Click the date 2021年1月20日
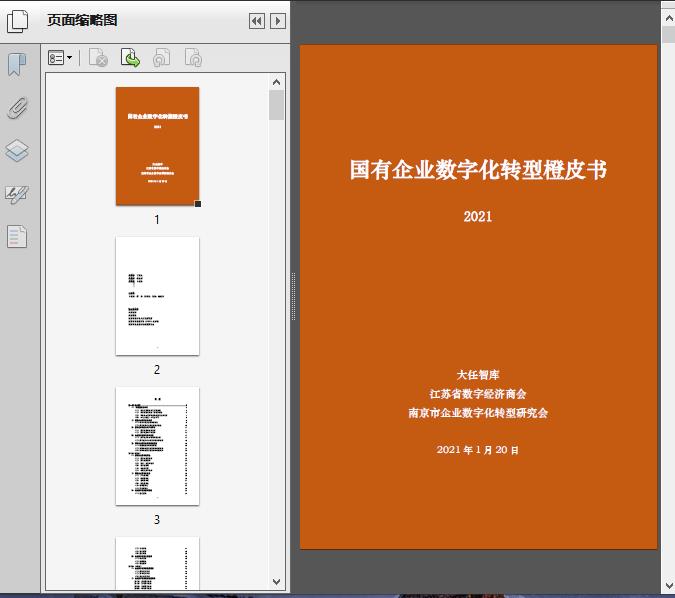The width and height of the screenshot is (675, 598). pyautogui.click(x=478, y=449)
